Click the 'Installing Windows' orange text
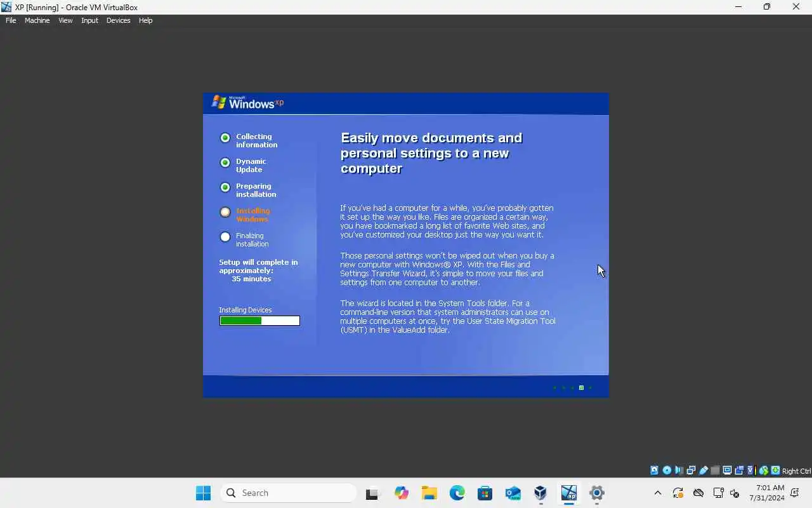Screen dimensions: 812x508 click(x=252, y=215)
